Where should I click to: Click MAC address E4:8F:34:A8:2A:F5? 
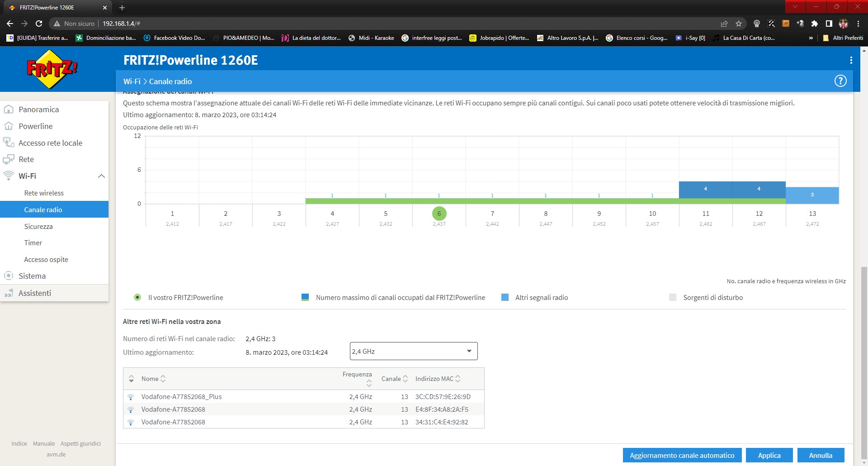pos(442,409)
